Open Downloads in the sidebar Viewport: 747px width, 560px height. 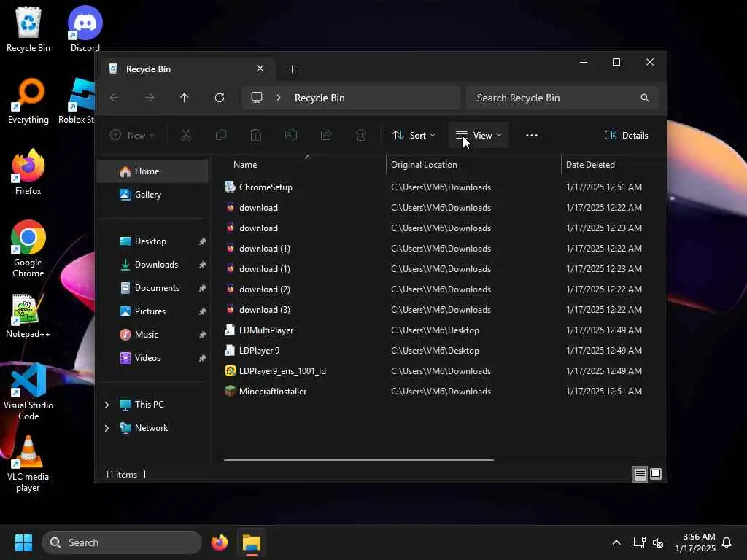click(152, 265)
